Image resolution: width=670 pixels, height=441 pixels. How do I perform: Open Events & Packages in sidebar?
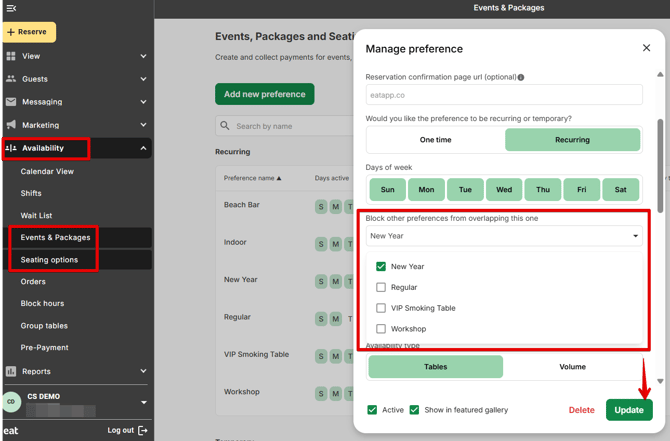(55, 238)
